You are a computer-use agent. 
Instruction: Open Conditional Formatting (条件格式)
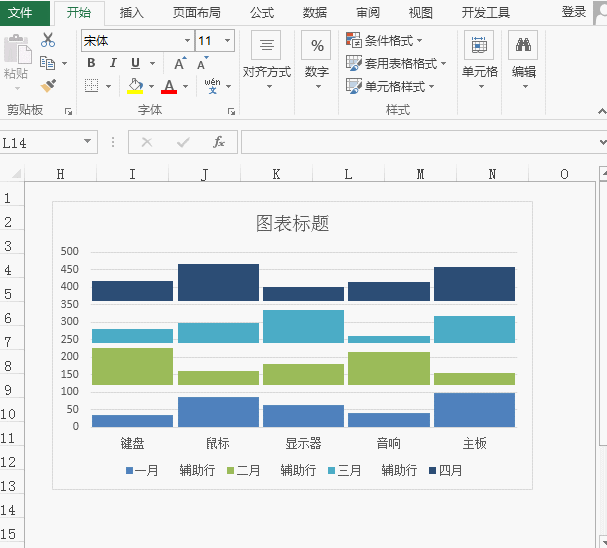(x=384, y=40)
